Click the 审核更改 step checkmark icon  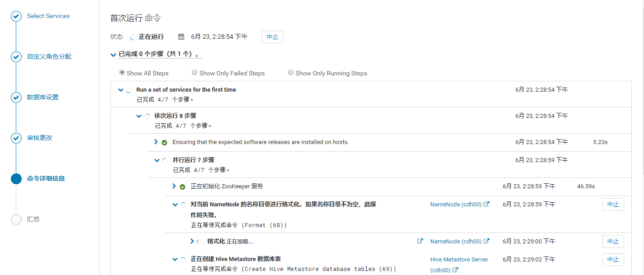[16, 138]
